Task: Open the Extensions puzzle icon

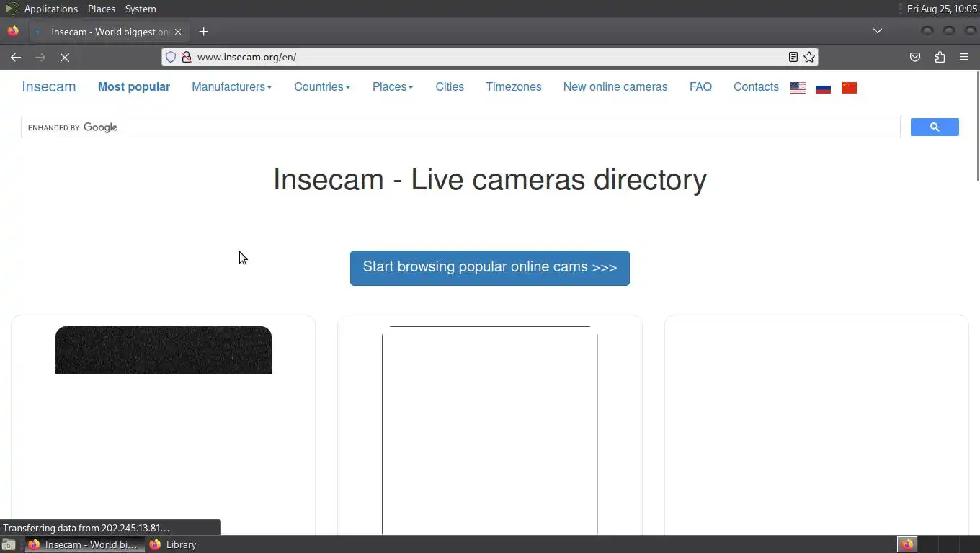Action: (940, 57)
